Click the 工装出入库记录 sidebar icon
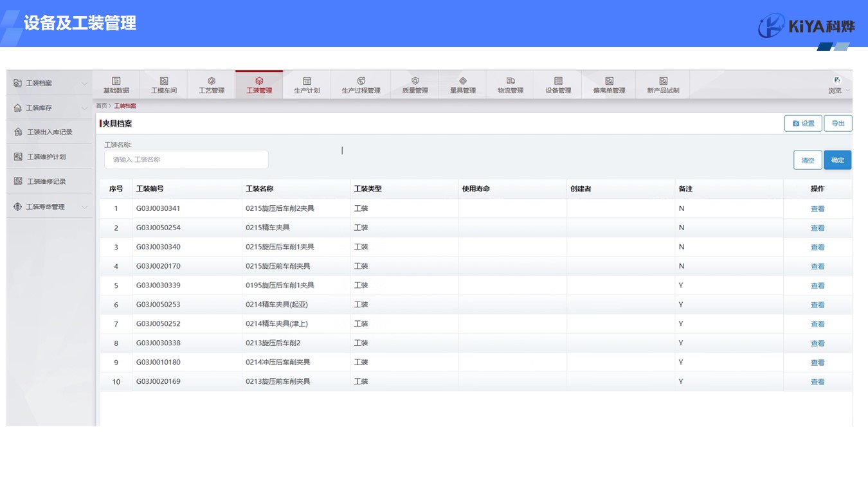Viewport: 868px width, 488px height. click(18, 132)
